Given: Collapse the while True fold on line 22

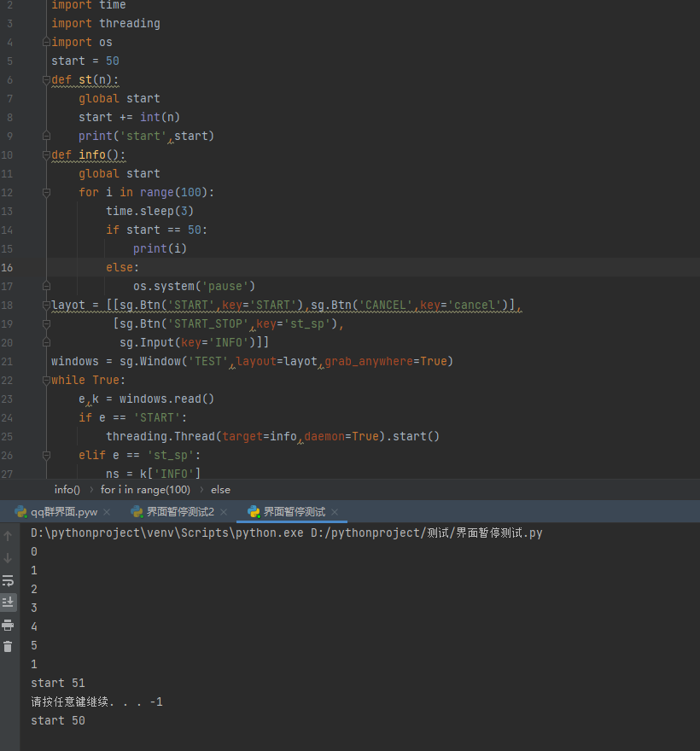Looking at the screenshot, I should [46, 381].
